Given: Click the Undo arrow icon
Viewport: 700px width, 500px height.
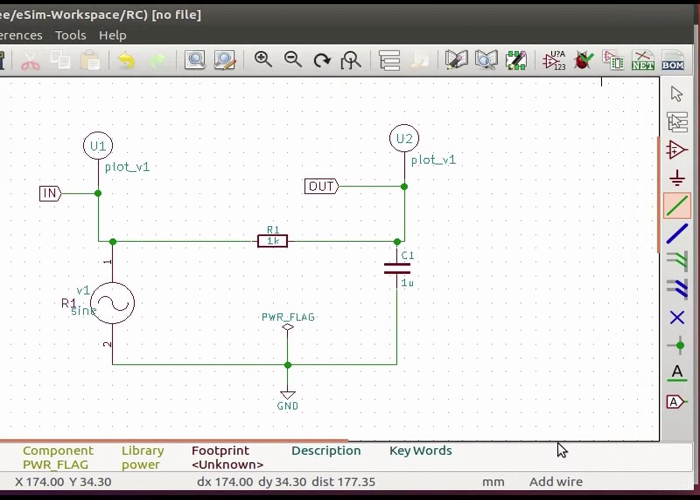Looking at the screenshot, I should 126,61.
